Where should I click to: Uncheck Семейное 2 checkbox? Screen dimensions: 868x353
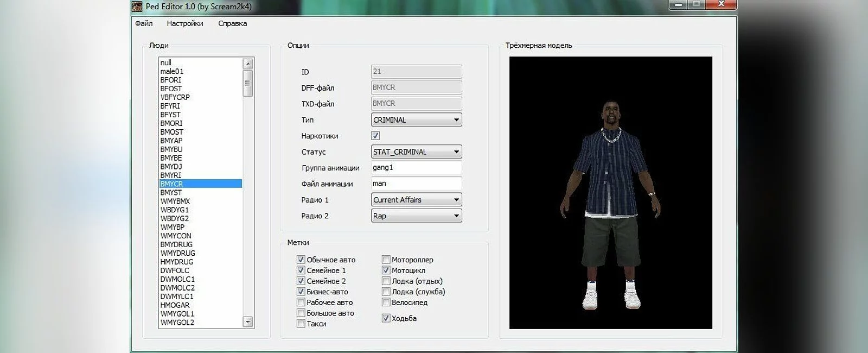pos(301,281)
